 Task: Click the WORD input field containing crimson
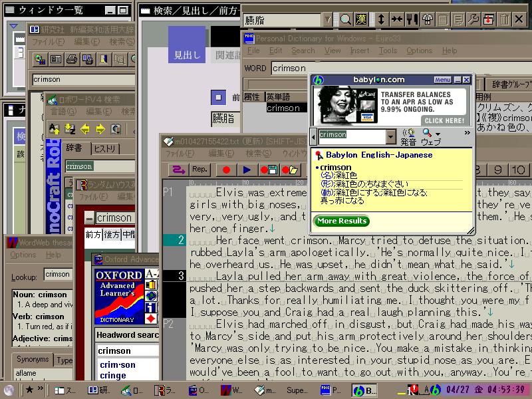click(402, 68)
